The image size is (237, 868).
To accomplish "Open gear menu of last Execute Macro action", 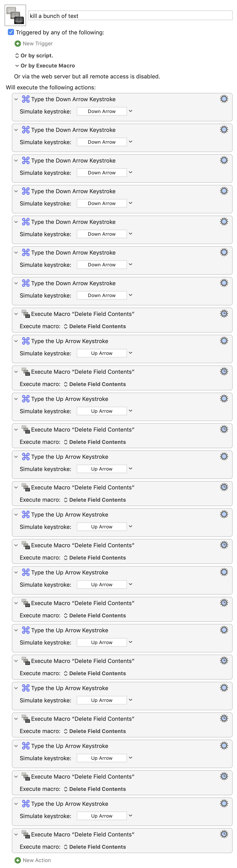I will [x=224, y=834].
